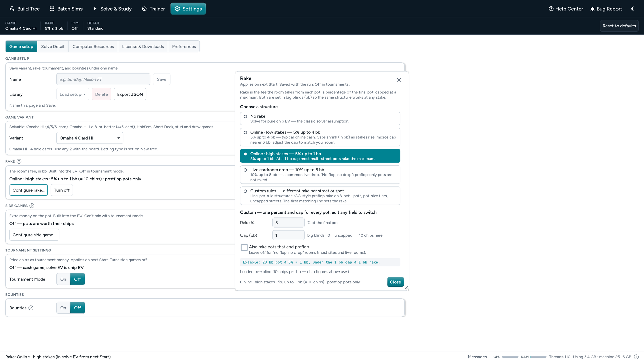644x362 pixels.
Task: Open the Build Tree page
Action: click(x=24, y=9)
